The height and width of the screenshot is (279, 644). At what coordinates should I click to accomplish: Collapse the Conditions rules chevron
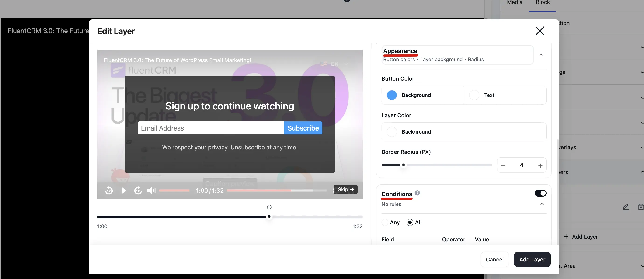542,204
